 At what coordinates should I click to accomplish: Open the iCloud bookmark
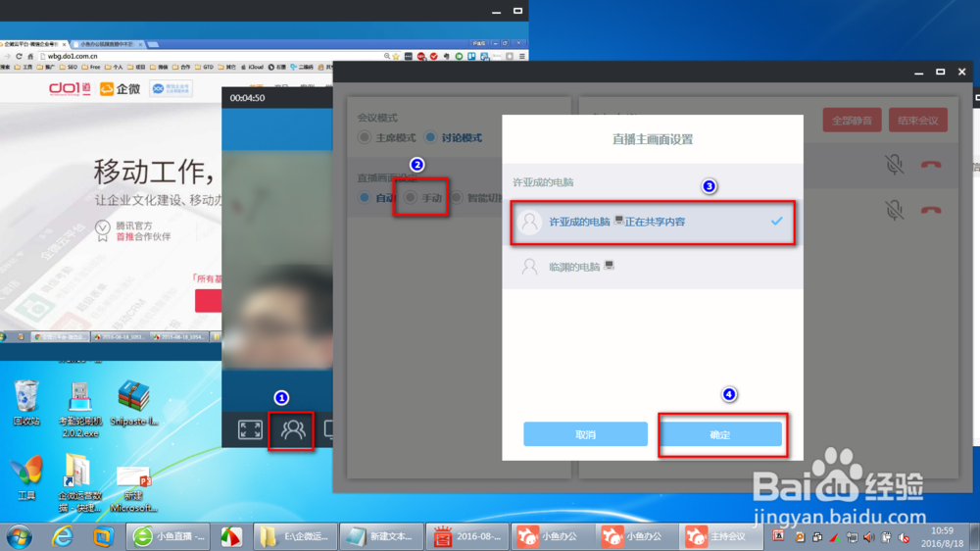(x=253, y=67)
